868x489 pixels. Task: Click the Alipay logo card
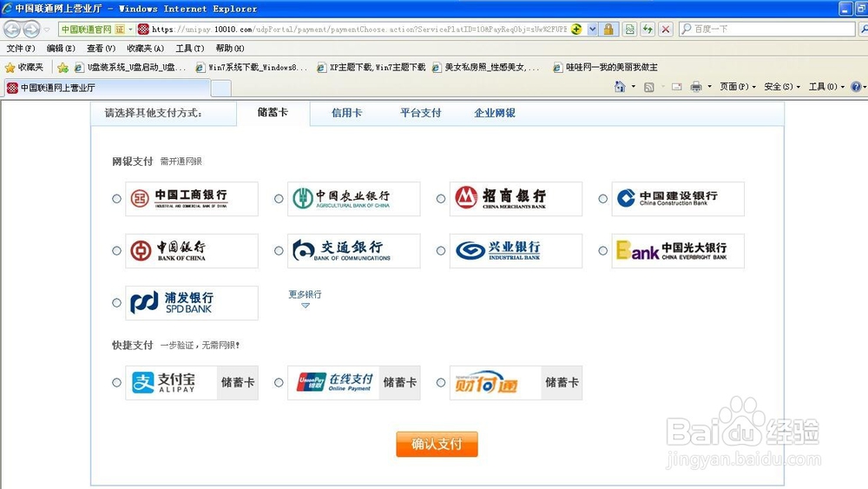pos(192,383)
